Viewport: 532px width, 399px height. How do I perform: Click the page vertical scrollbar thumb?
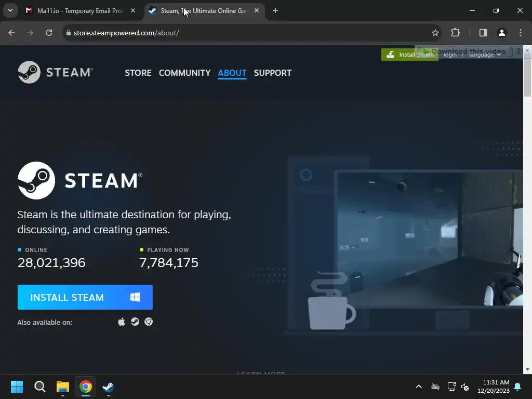[527, 77]
